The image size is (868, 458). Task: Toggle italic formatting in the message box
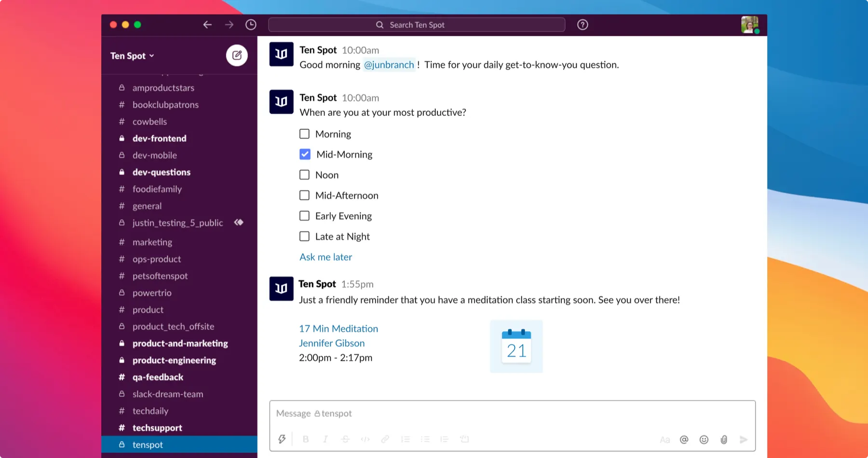(x=325, y=439)
